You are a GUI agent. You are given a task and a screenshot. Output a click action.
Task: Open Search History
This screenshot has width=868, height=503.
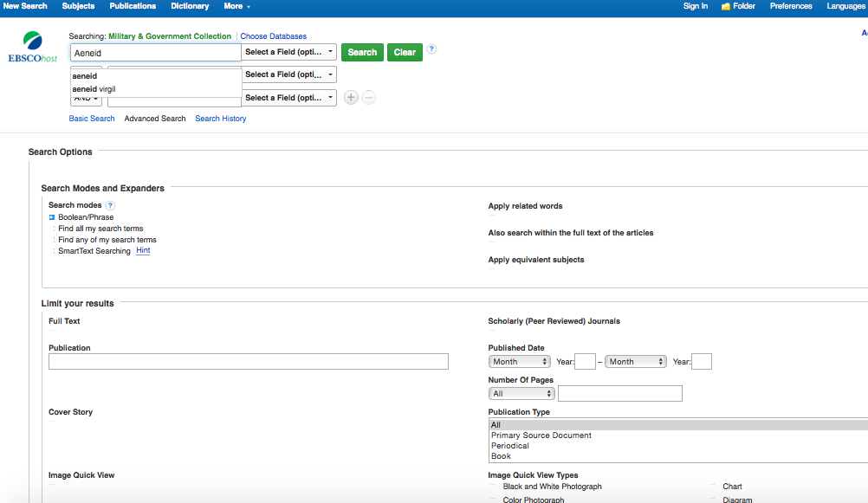[x=220, y=119]
